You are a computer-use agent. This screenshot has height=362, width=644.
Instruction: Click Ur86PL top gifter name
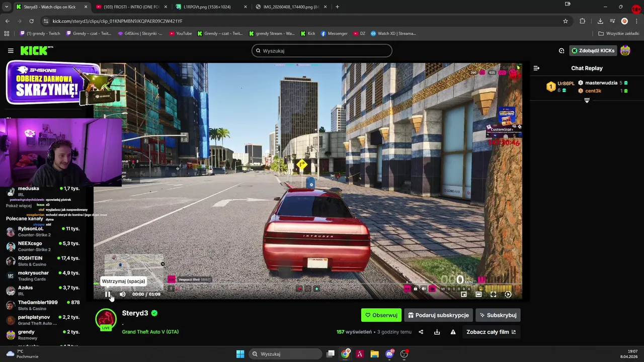[566, 83]
